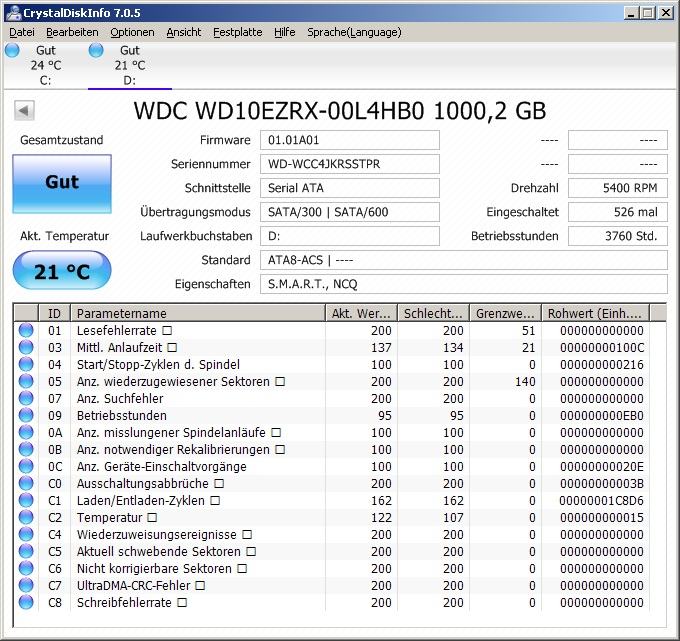
Task: Click the raw value 00000000100C
Action: click(602, 347)
